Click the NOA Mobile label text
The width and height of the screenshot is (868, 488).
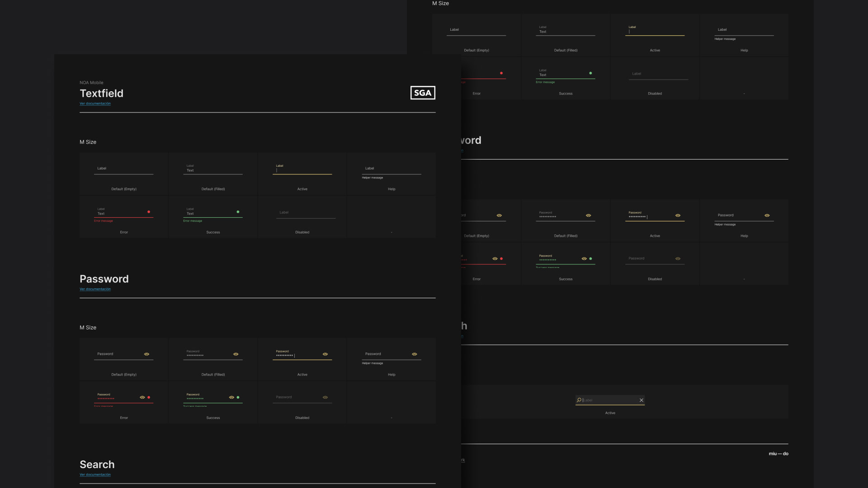91,83
